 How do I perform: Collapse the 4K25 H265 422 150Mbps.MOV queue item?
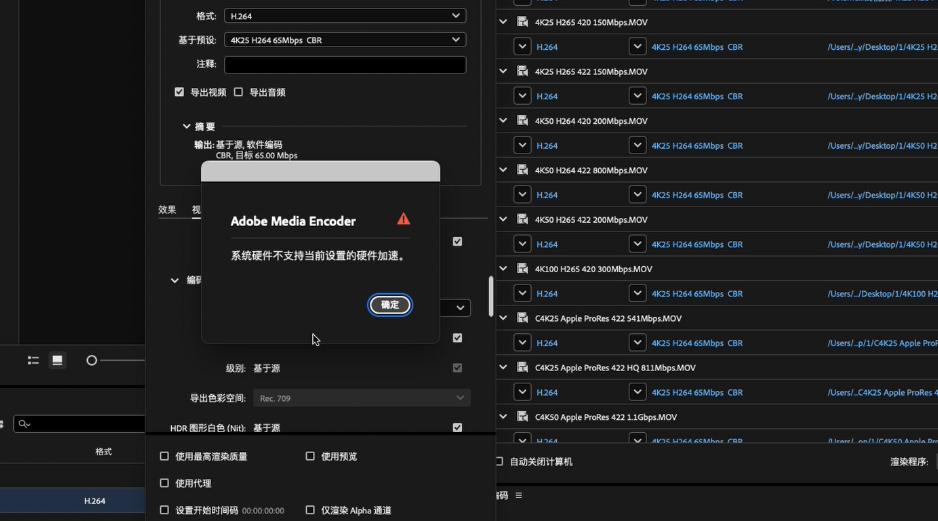504,71
